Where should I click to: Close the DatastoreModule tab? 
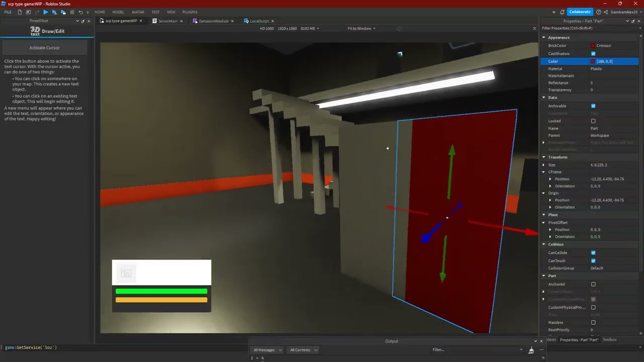click(232, 21)
